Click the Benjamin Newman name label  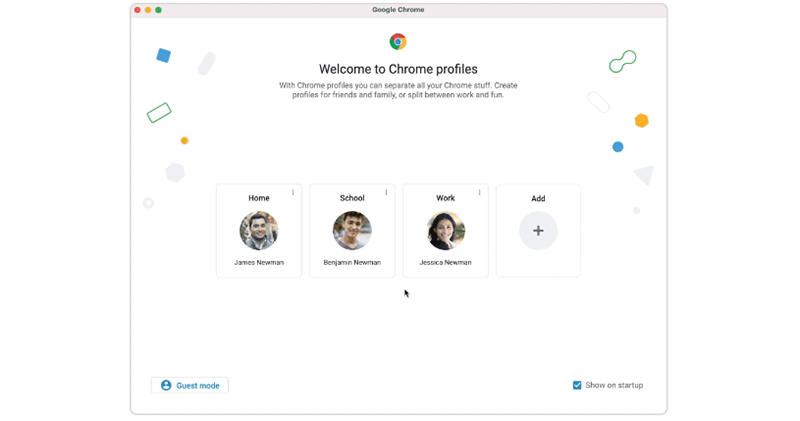tap(352, 263)
